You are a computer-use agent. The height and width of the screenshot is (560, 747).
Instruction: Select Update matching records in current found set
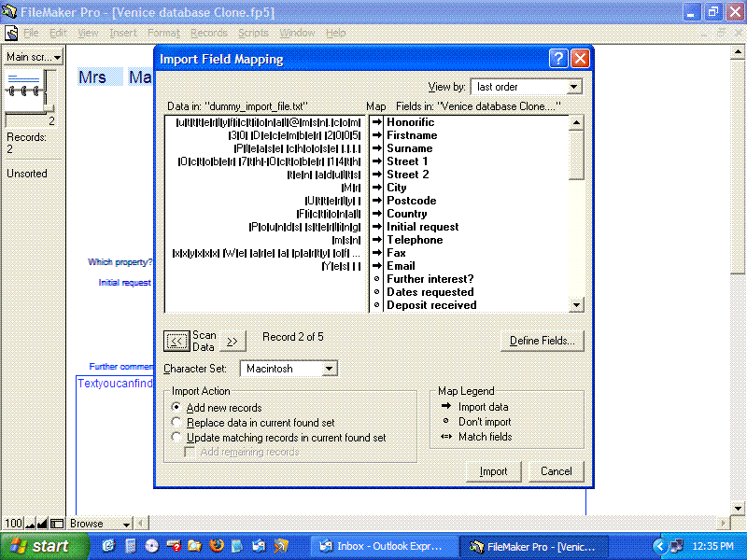tap(279, 437)
